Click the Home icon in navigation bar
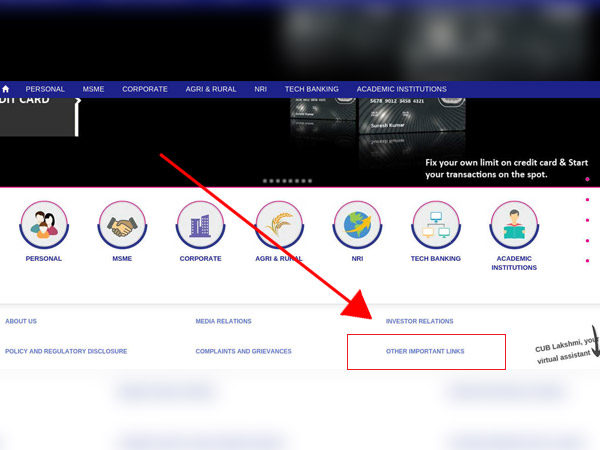The height and width of the screenshot is (450, 600). click(x=5, y=89)
